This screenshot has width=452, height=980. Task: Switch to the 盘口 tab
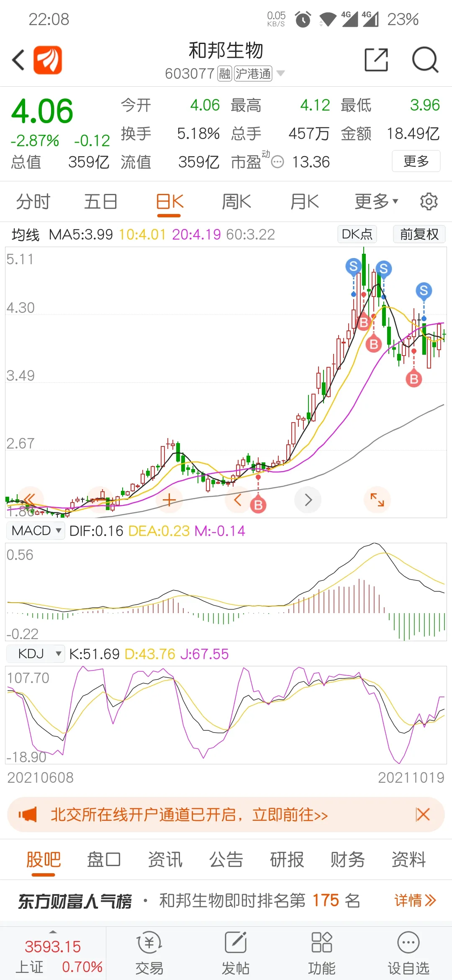(104, 860)
